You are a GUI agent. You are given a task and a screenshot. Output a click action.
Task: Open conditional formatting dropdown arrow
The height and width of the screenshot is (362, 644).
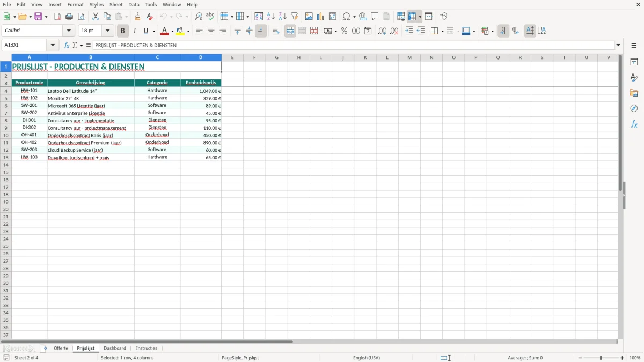point(492,31)
